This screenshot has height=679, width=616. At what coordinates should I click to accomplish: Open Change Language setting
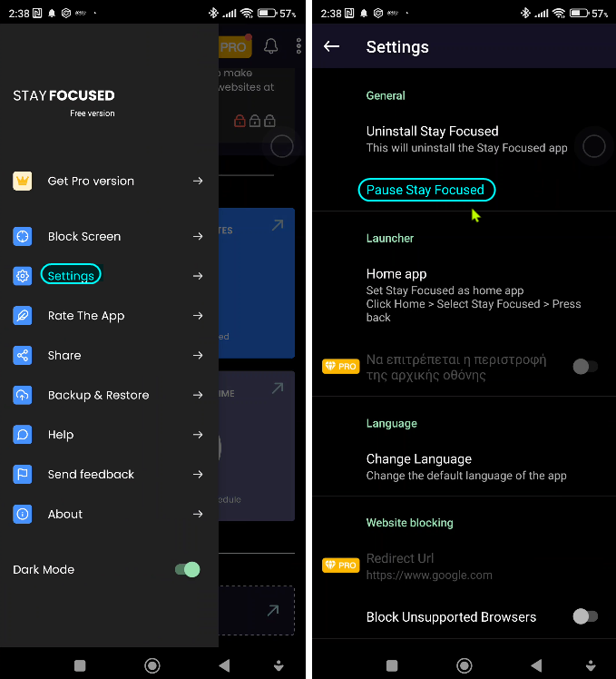[464, 467]
